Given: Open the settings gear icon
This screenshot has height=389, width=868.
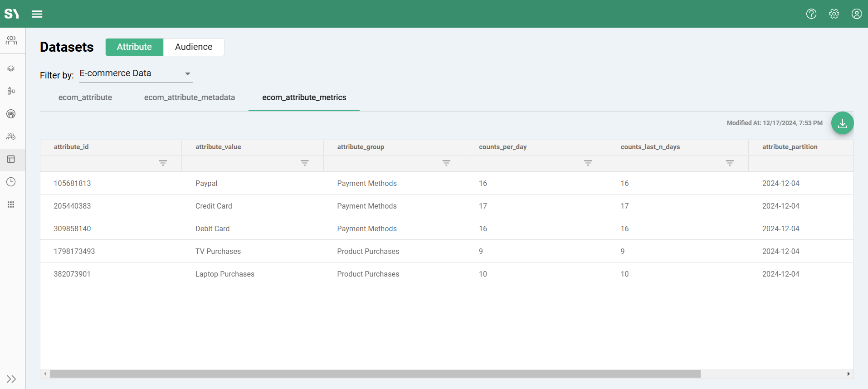Looking at the screenshot, I should (x=834, y=14).
